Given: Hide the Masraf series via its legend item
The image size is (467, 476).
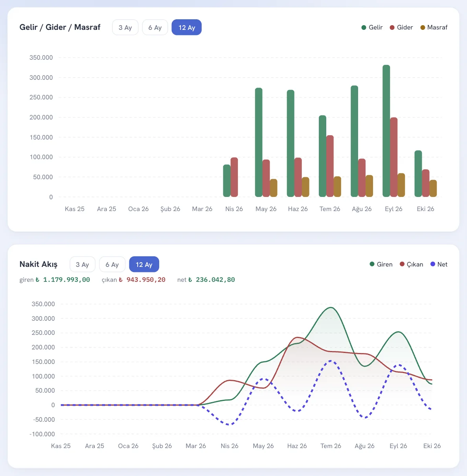Looking at the screenshot, I should pos(434,28).
